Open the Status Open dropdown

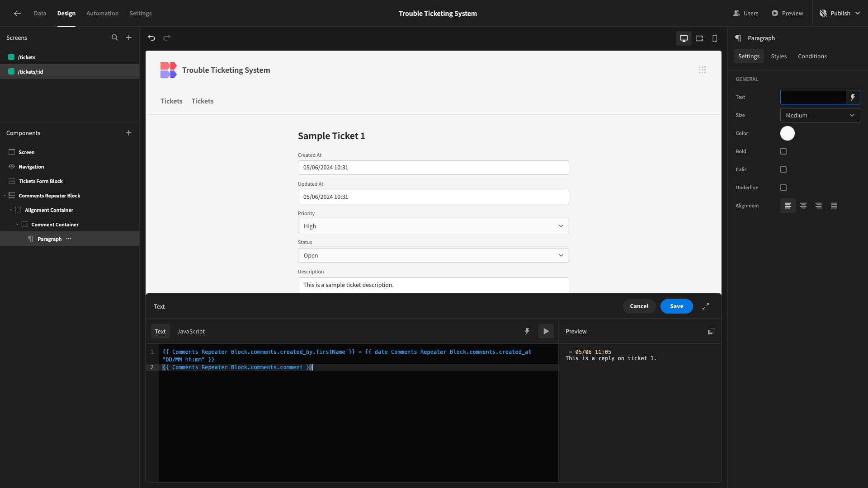(433, 255)
